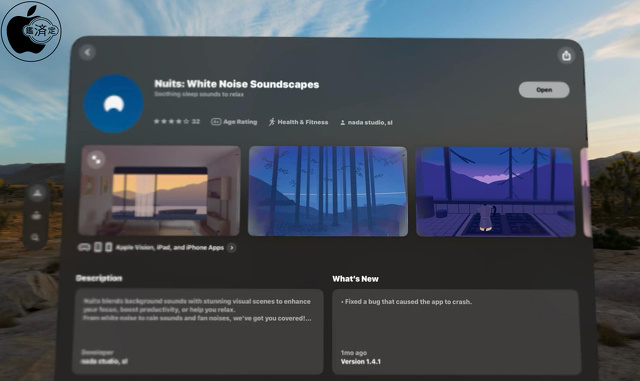The width and height of the screenshot is (640, 381).
Task: Click the Description heading
Action: pyautogui.click(x=99, y=278)
